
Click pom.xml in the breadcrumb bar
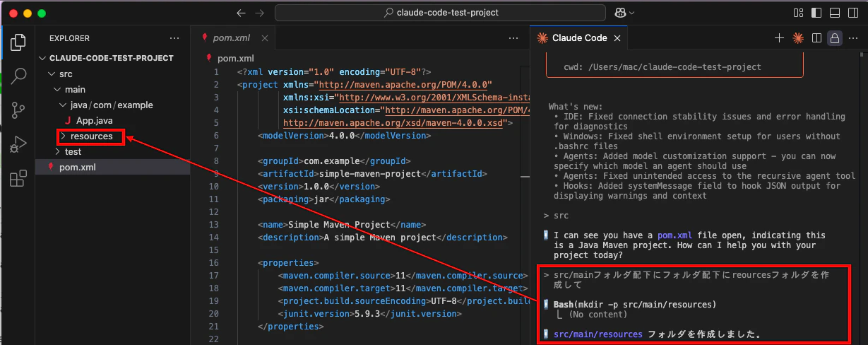point(235,59)
